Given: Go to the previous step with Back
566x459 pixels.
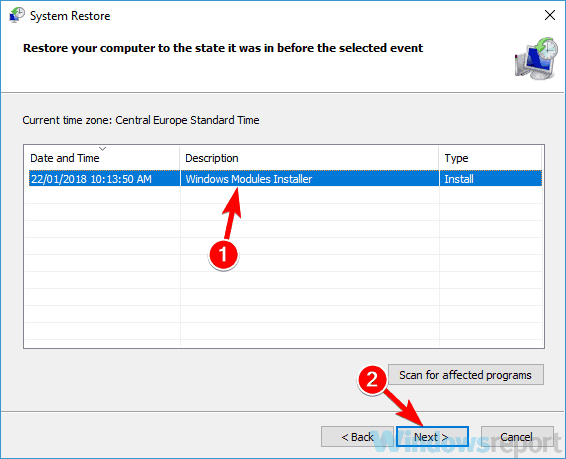Looking at the screenshot, I should point(357,437).
